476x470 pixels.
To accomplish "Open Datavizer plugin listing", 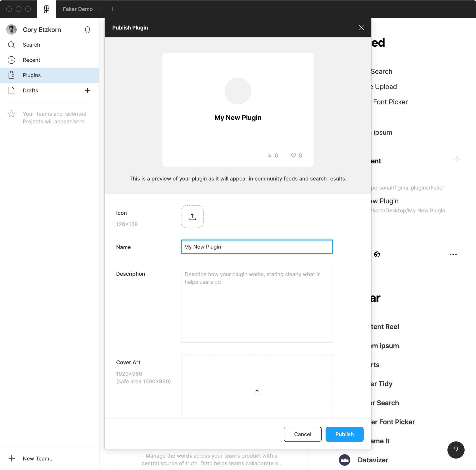I will coord(373,460).
